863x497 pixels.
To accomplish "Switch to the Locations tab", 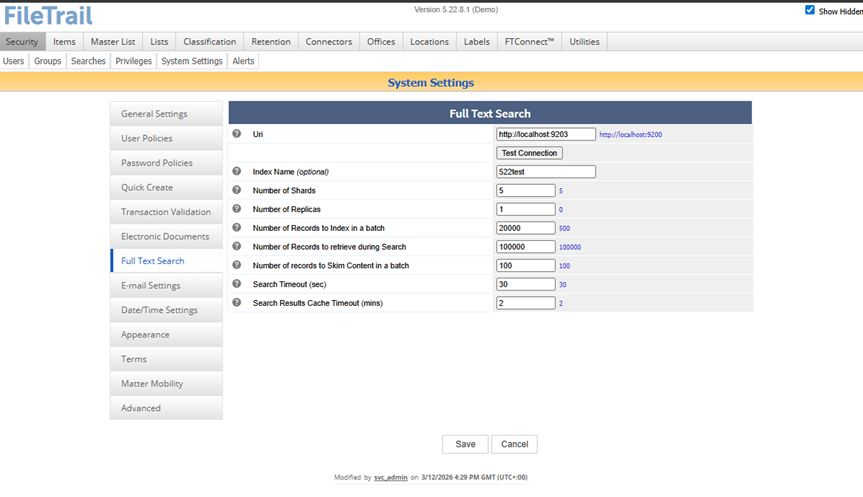I will (x=429, y=41).
